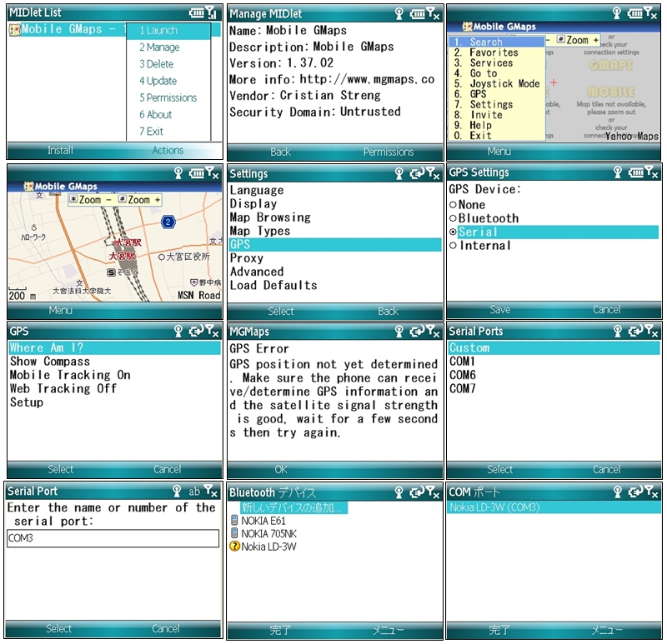Click 'Zoom +' button on the Omiya map
667x644 pixels.
(x=139, y=200)
